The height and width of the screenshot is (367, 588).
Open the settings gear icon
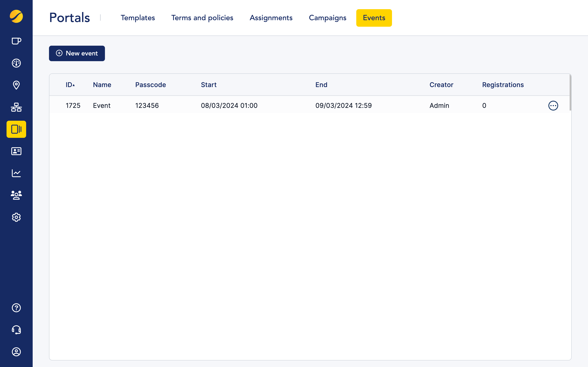(x=16, y=217)
